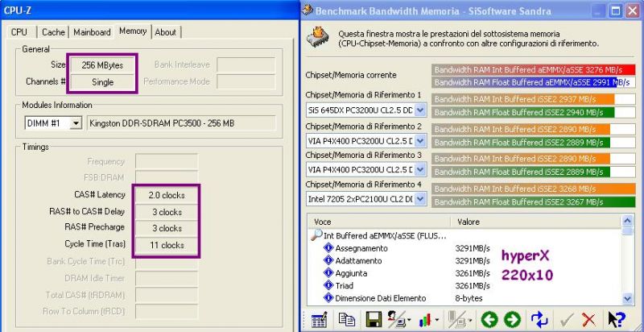Open Riferimento 4 Intel 7205 dropdown
Image resolution: width=644 pixels, height=332 pixels.
click(420, 199)
